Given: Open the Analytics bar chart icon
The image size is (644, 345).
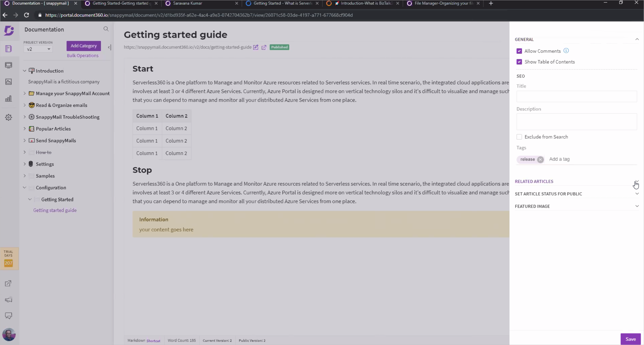Looking at the screenshot, I should coord(9,98).
